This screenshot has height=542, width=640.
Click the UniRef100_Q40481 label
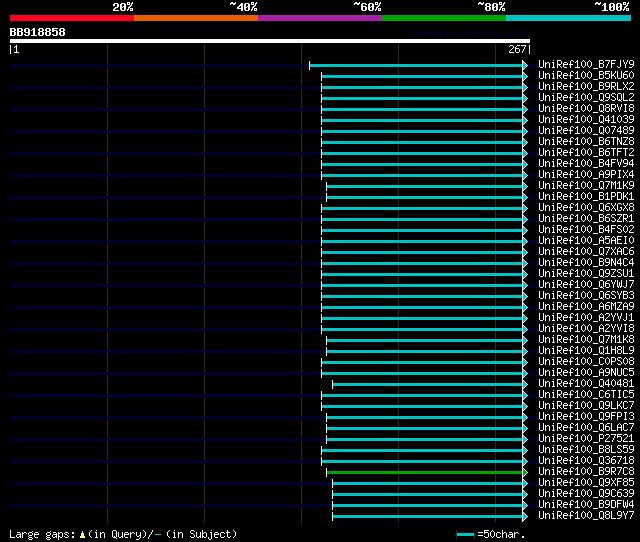586,384
